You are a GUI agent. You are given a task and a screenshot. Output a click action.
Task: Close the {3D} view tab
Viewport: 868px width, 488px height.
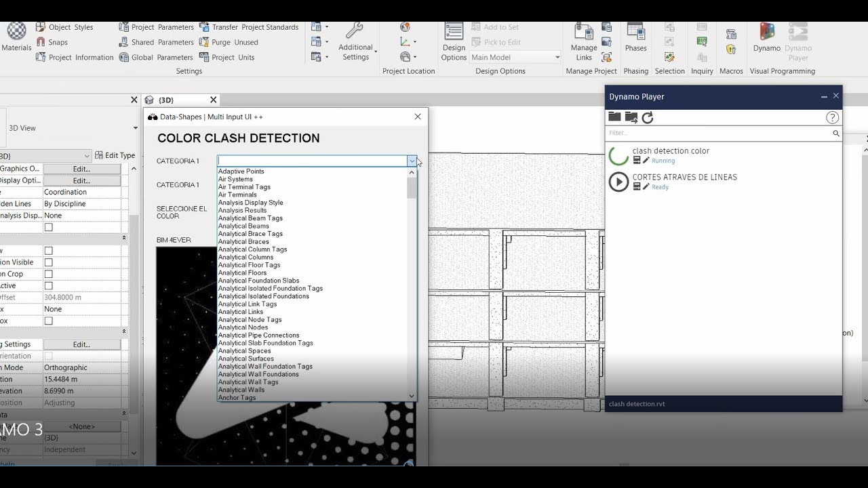click(x=213, y=100)
